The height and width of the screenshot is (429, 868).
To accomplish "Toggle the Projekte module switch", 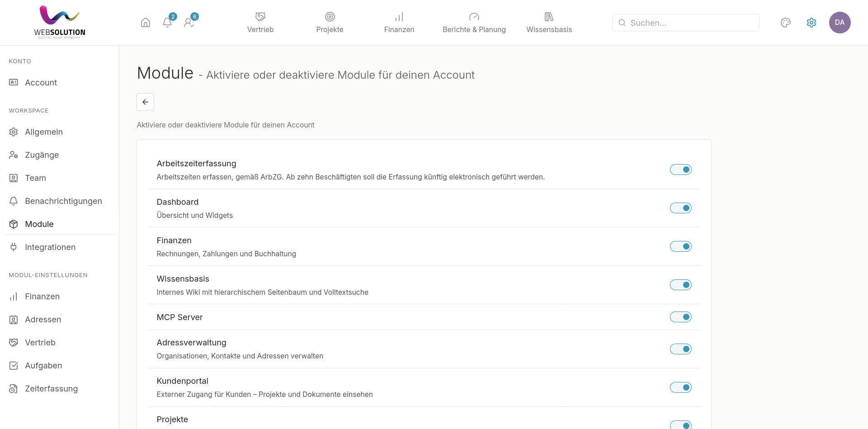I will [x=681, y=425].
